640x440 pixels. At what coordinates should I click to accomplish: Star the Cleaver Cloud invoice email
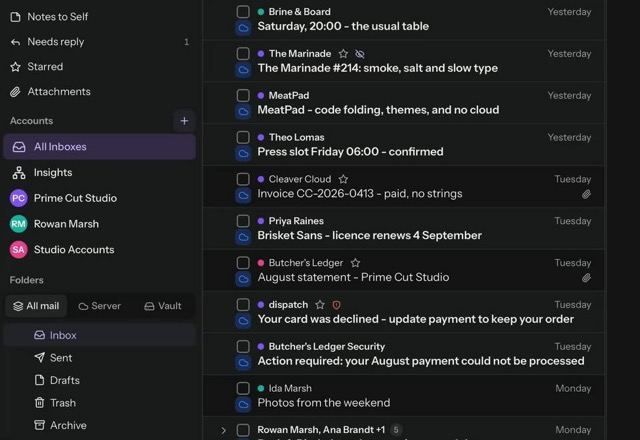click(x=343, y=179)
